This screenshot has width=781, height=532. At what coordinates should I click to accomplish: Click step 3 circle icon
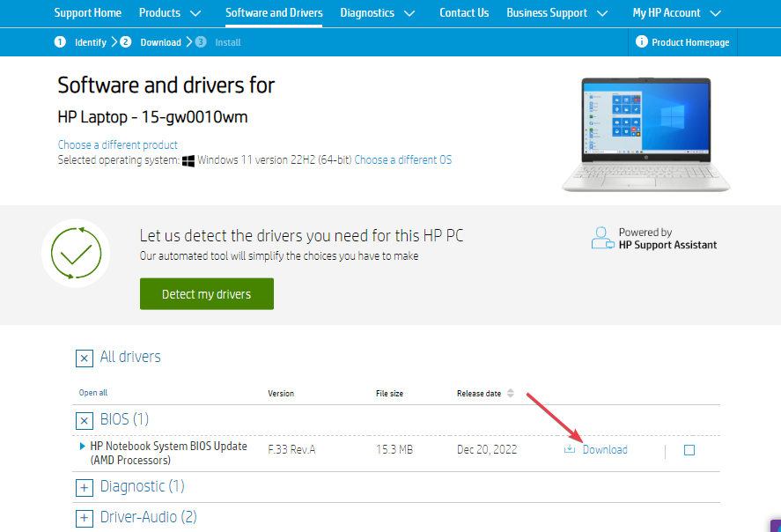[x=201, y=42]
